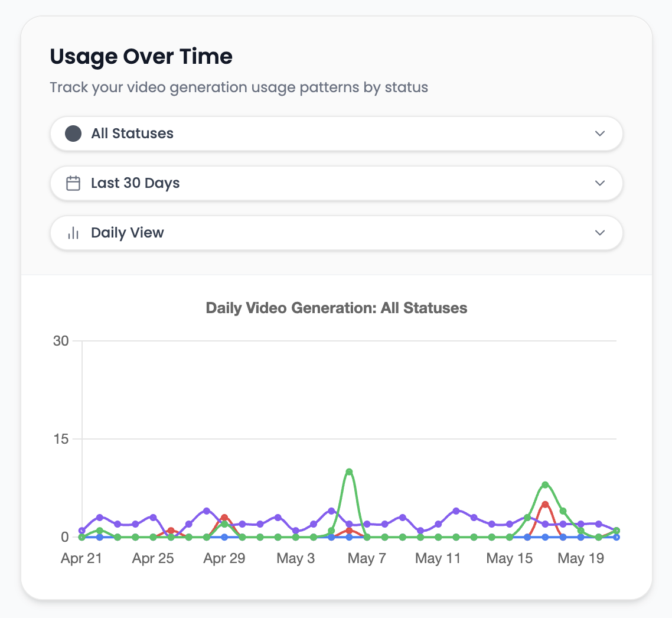Select the red data point above Apr 29

(224, 518)
